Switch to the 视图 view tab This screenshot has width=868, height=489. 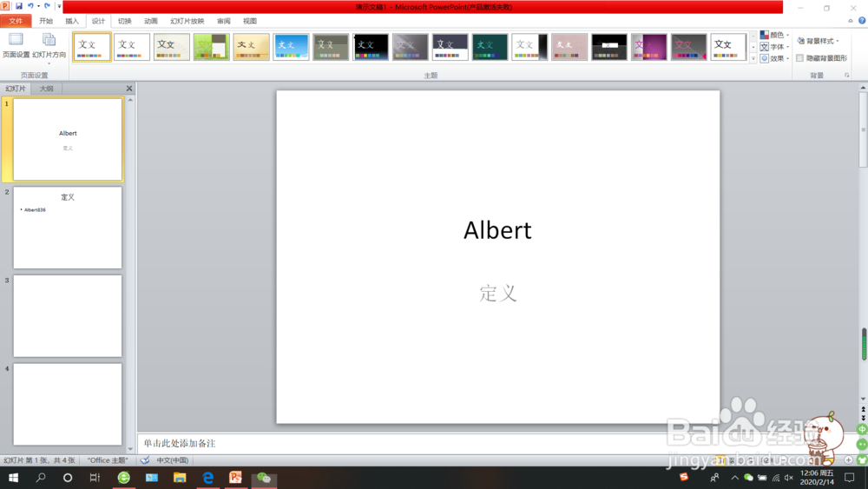pyautogui.click(x=250, y=21)
